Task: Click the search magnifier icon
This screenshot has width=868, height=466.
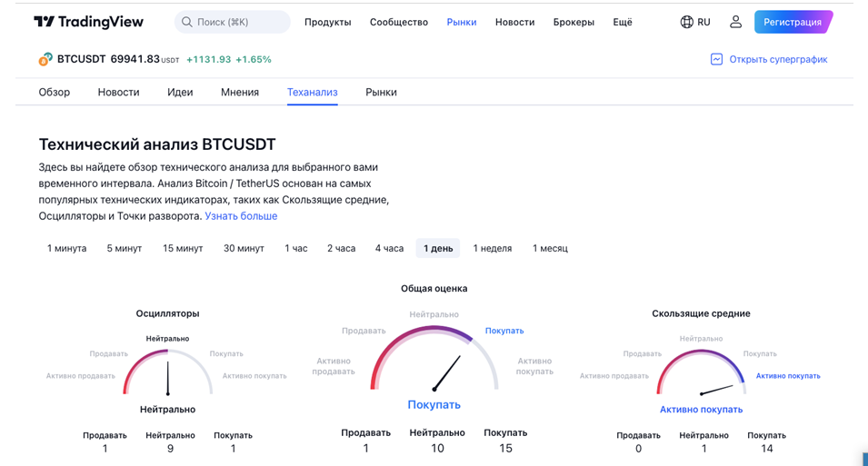Action: tap(187, 22)
